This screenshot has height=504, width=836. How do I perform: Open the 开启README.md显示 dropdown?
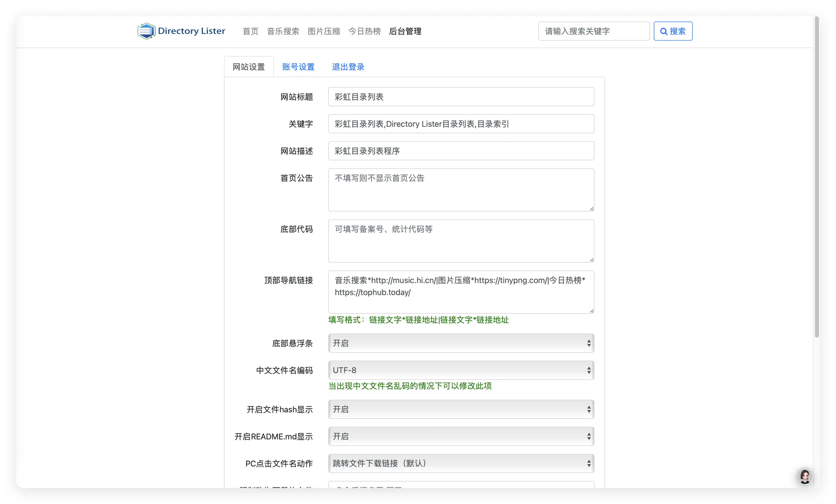[460, 436]
